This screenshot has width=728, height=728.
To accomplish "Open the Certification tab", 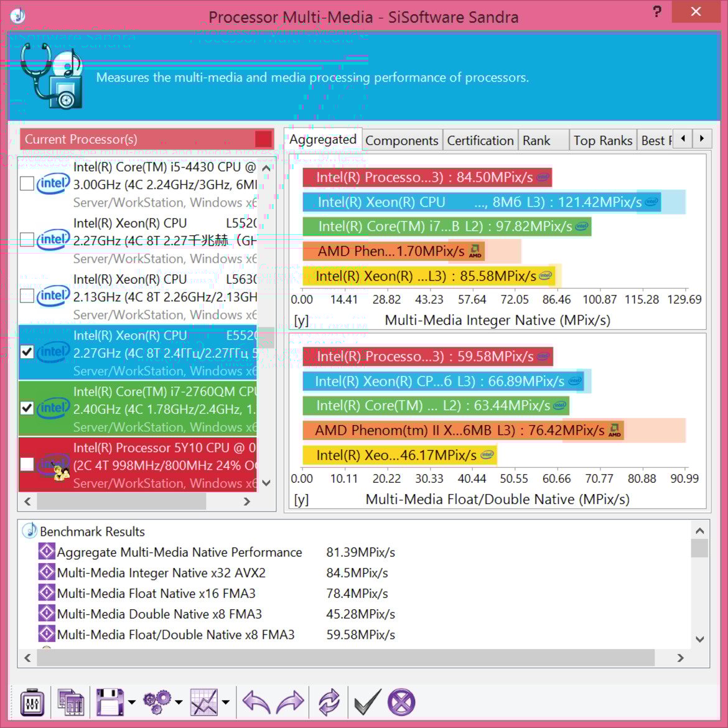I will click(480, 140).
